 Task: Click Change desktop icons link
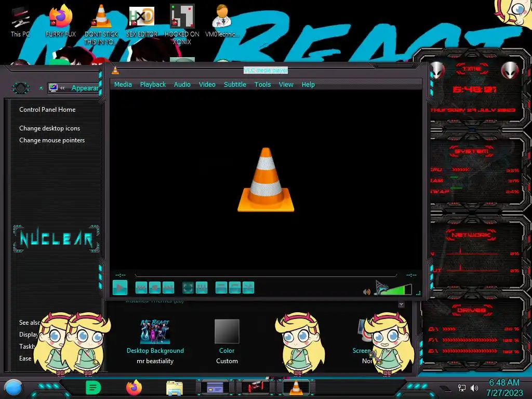49,128
